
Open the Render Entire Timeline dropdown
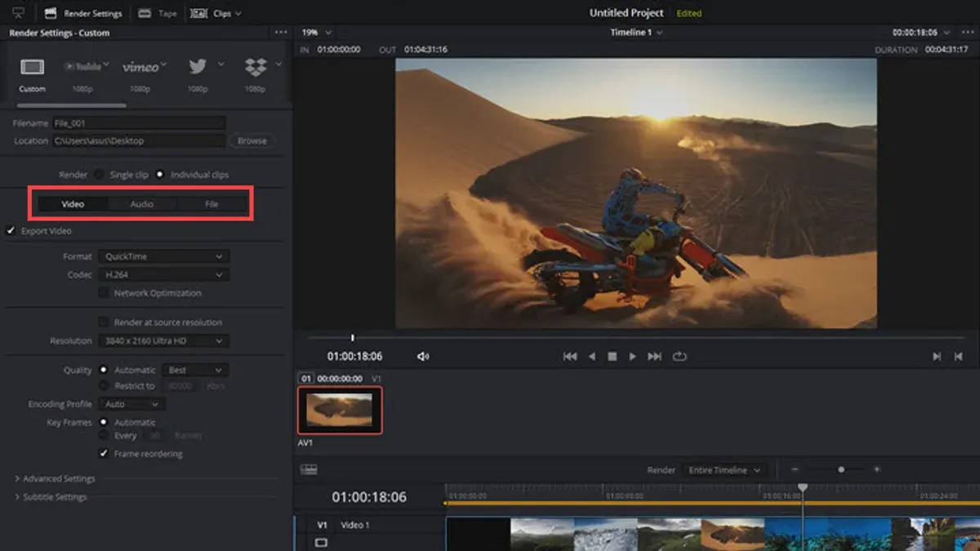click(x=726, y=470)
